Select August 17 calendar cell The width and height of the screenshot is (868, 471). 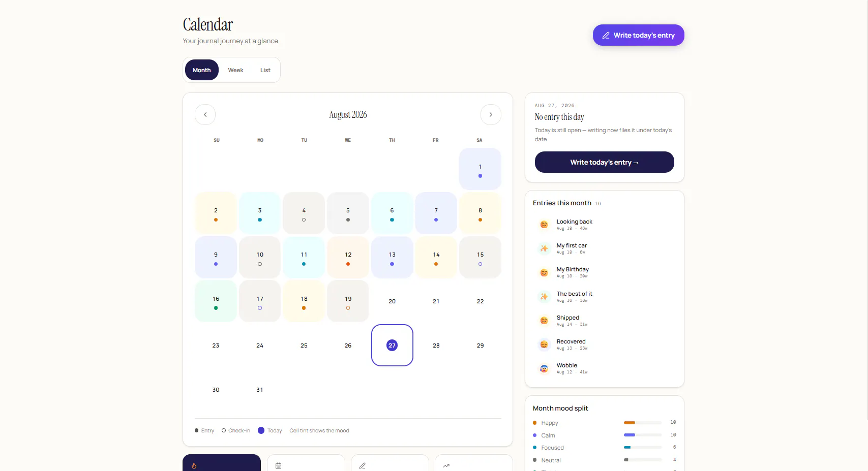click(x=260, y=301)
